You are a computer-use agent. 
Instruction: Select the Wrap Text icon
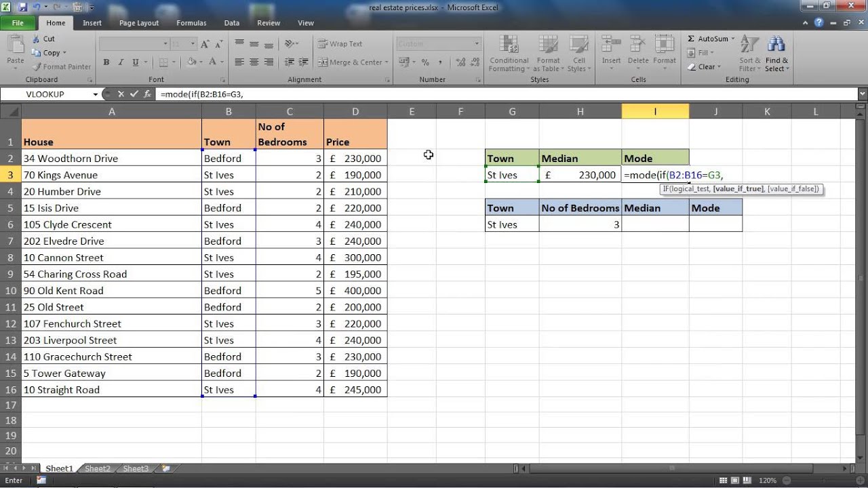pyautogui.click(x=323, y=43)
